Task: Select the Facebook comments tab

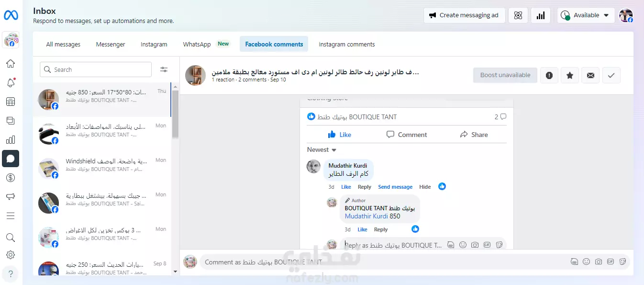Action: [x=274, y=44]
